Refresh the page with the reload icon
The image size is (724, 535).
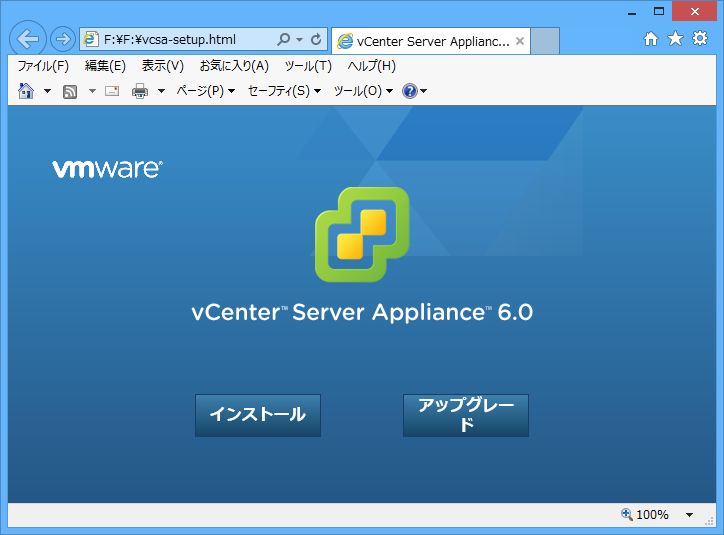[316, 39]
